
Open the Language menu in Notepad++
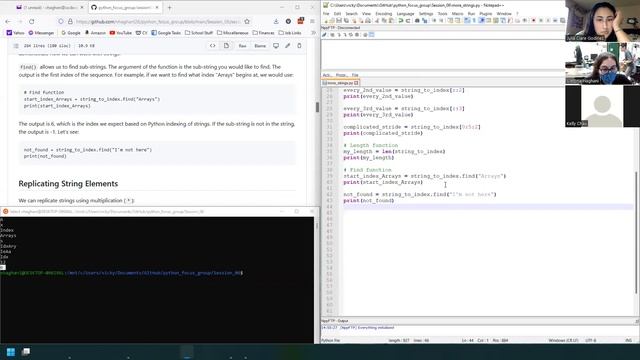click(405, 13)
